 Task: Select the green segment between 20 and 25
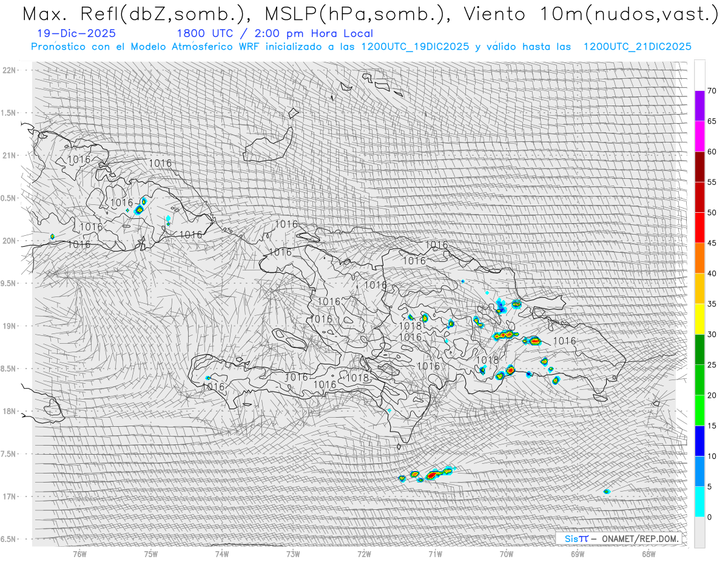[699, 380]
